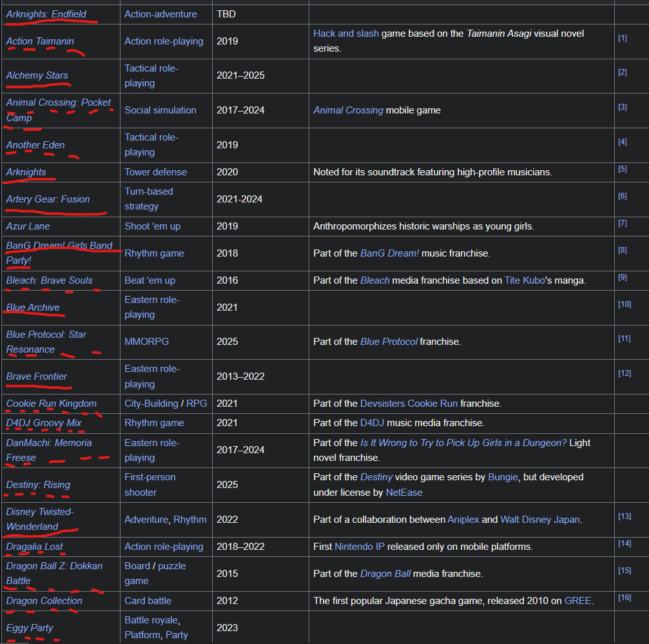Screen dimensions: 649x644
Task: Click the Battle royale genre link
Action: click(x=151, y=620)
